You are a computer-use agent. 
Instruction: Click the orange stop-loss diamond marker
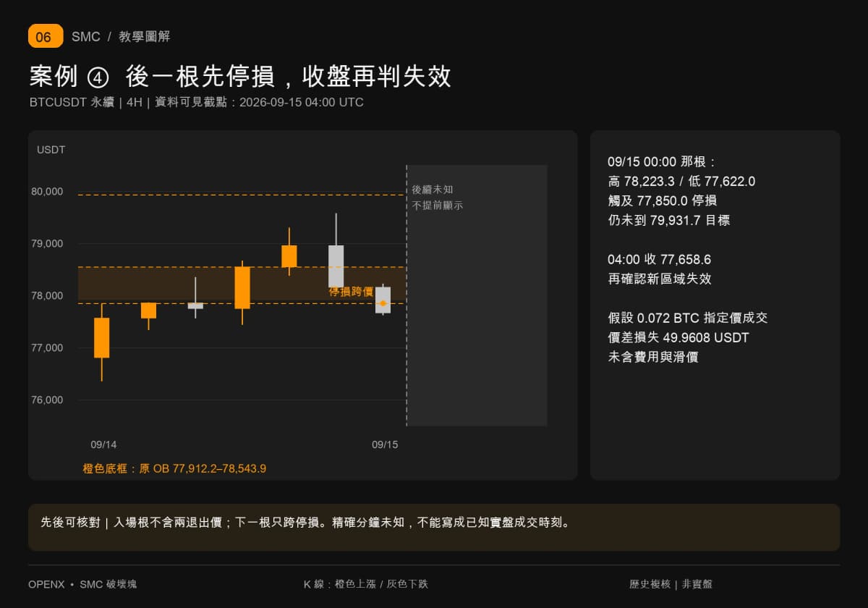(x=383, y=303)
